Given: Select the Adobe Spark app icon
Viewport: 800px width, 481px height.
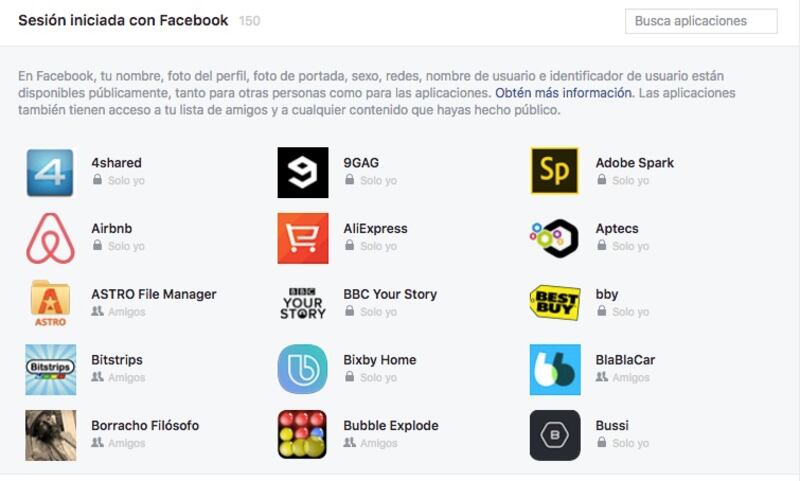Looking at the screenshot, I should click(555, 171).
